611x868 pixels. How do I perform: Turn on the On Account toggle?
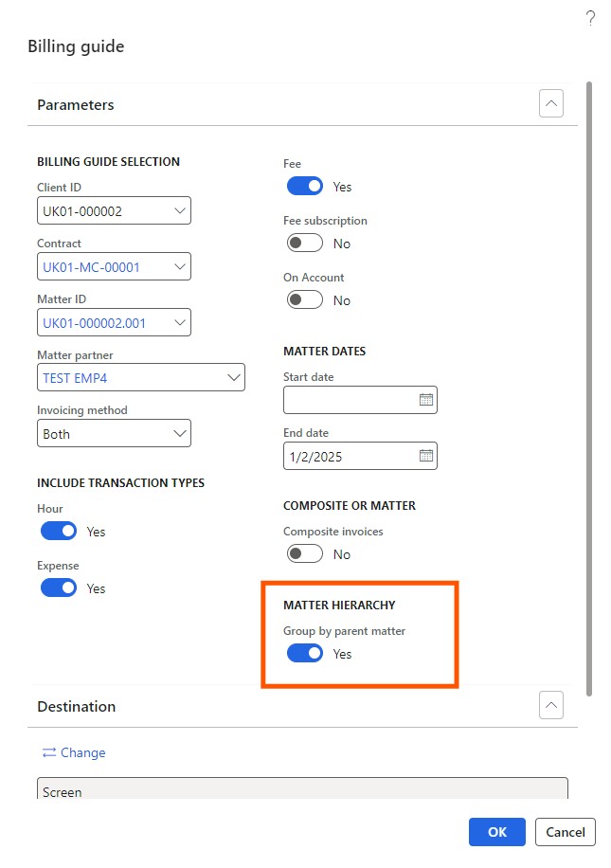[x=304, y=300]
